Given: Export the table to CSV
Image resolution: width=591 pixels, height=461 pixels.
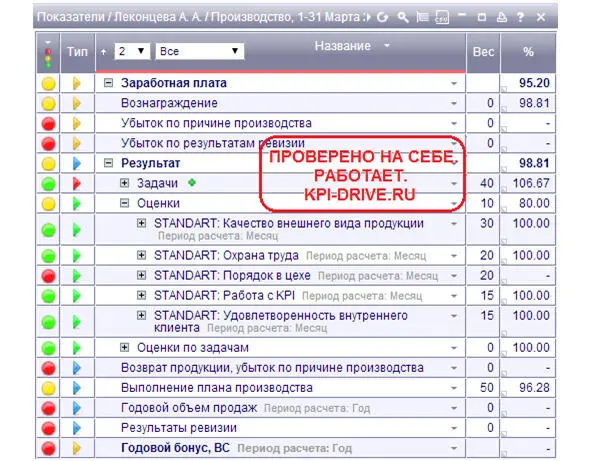Looking at the screenshot, I should point(442,17).
